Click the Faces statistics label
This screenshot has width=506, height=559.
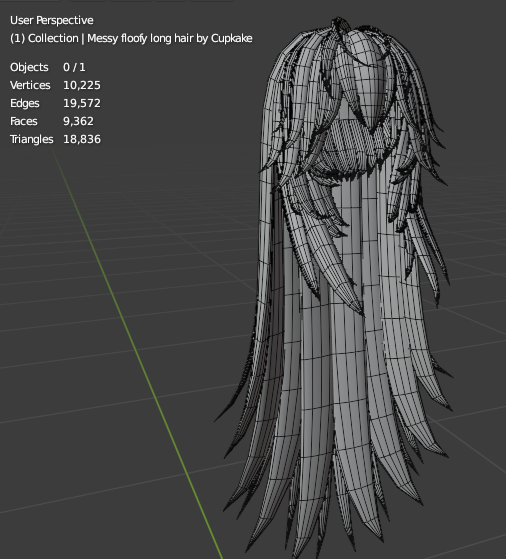click(x=24, y=121)
